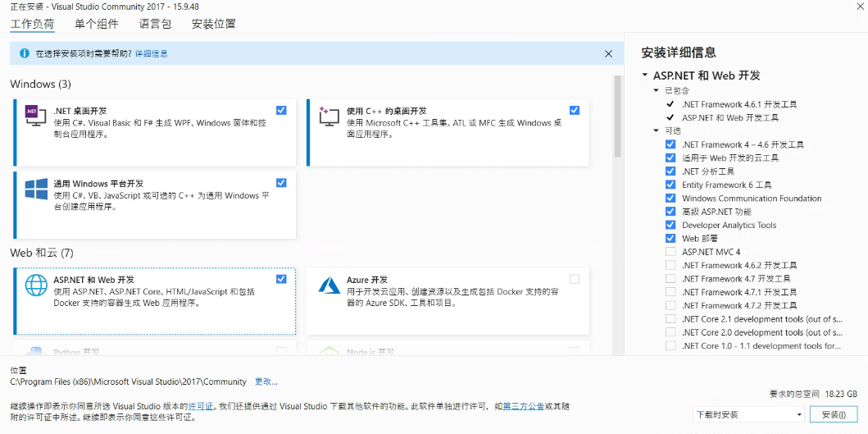The width and height of the screenshot is (868, 434).
Task: Check .NET Framework 4.7 开发工具
Action: (x=670, y=278)
